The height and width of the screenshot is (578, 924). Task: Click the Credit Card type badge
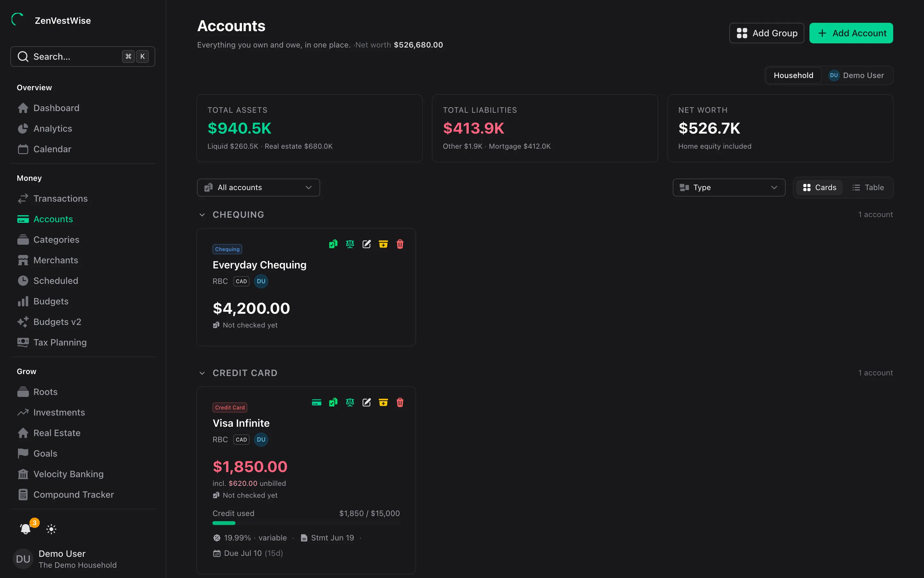coord(230,407)
